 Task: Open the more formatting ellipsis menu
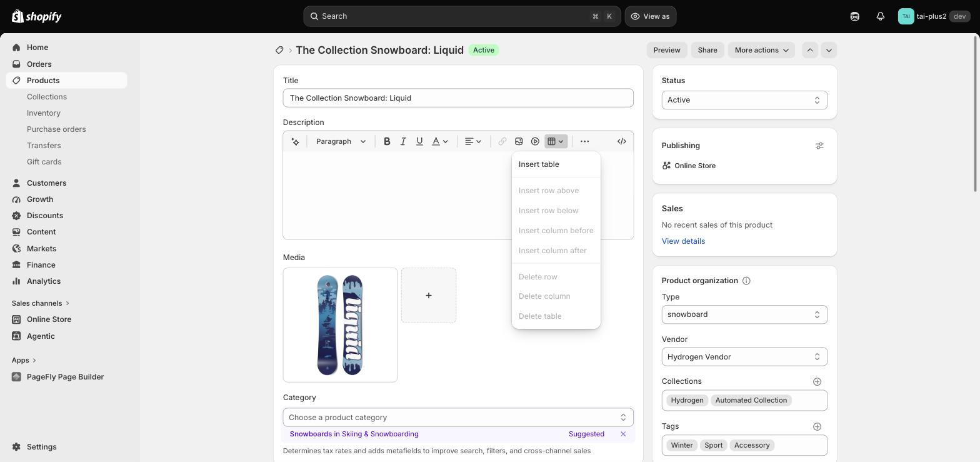pyautogui.click(x=584, y=141)
